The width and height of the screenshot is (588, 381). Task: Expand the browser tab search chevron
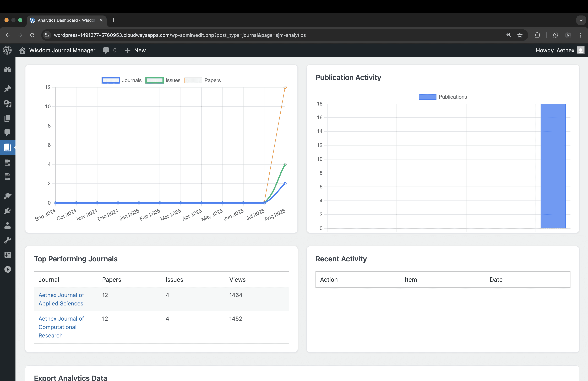581,20
